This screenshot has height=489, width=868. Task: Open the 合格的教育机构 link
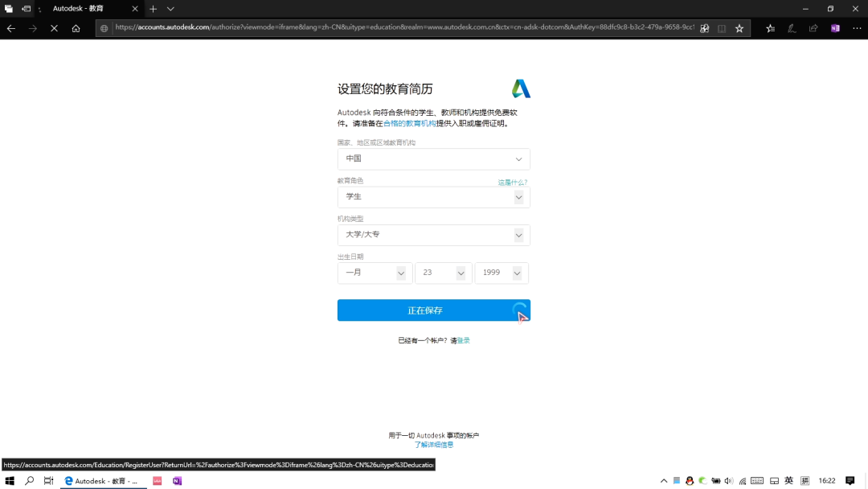(409, 124)
